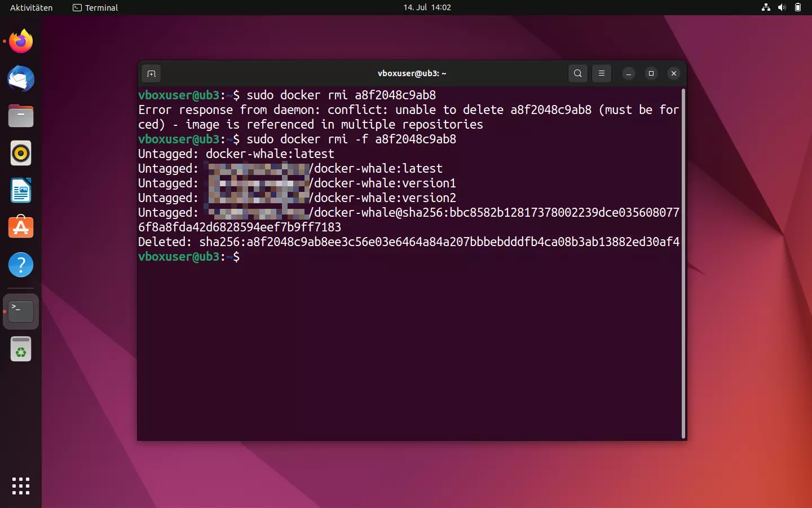Open the Files file manager

coord(21,116)
